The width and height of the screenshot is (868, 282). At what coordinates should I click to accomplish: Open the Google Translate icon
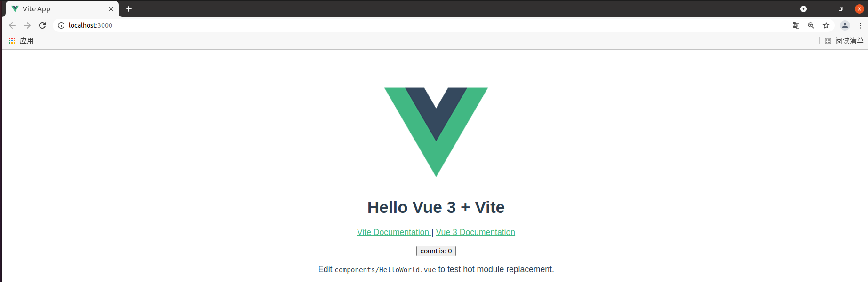pos(796,25)
